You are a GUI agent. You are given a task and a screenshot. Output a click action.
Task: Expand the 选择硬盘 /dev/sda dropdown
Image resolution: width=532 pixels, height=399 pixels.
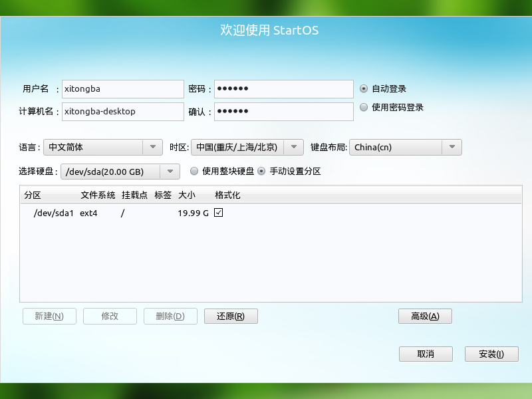(120, 172)
